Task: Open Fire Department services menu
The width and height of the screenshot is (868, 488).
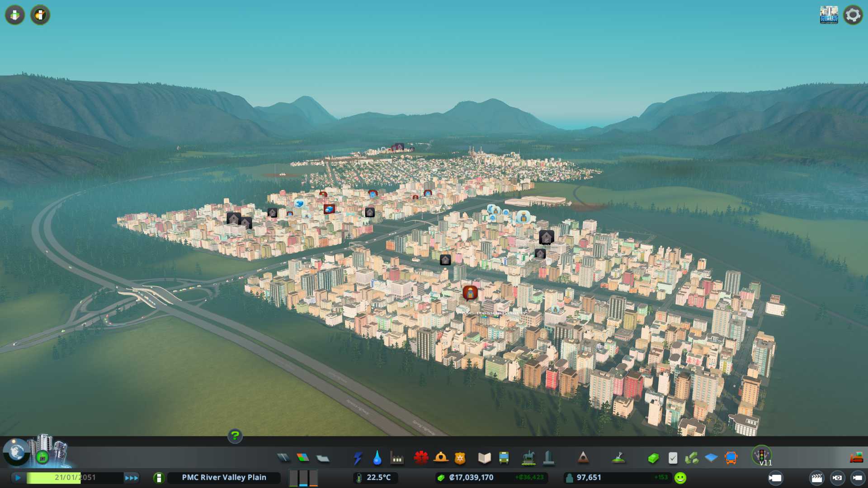Action: coord(441,458)
